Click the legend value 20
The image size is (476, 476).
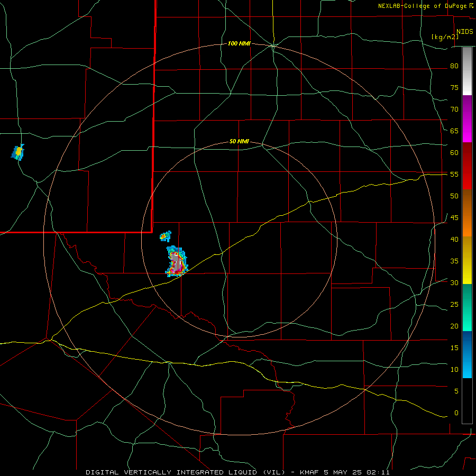tap(454, 326)
